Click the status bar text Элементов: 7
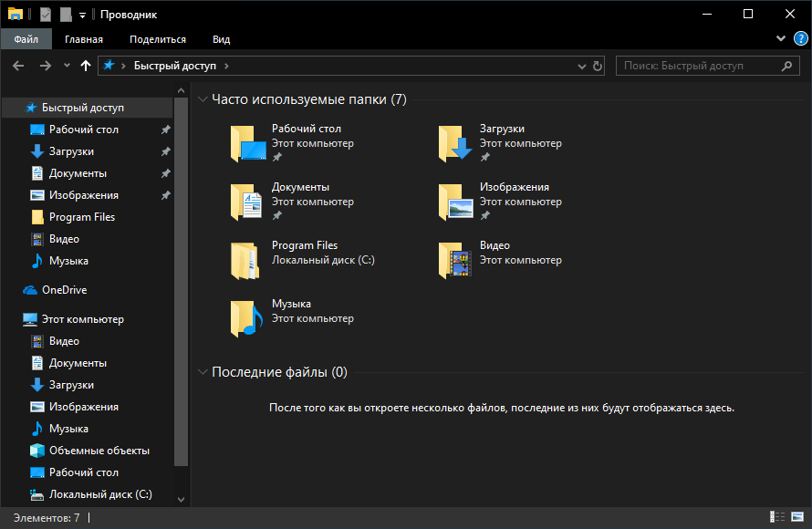 (x=47, y=518)
